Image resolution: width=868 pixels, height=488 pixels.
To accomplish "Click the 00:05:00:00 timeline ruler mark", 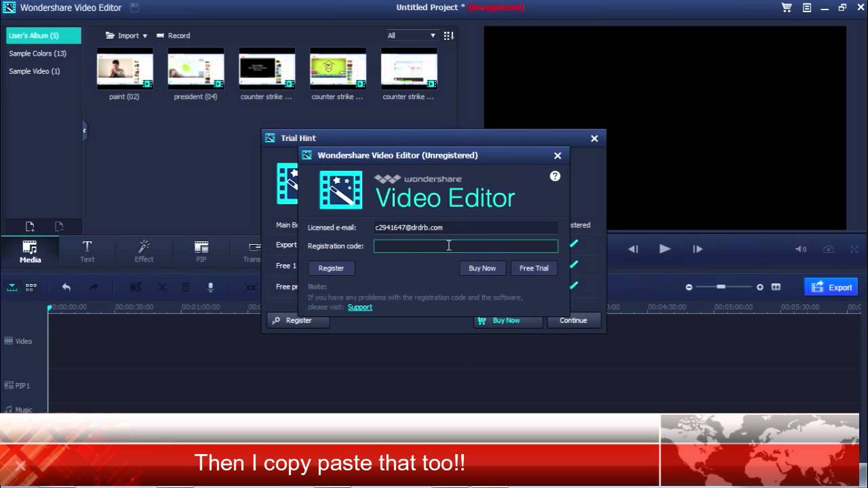I will [733, 307].
